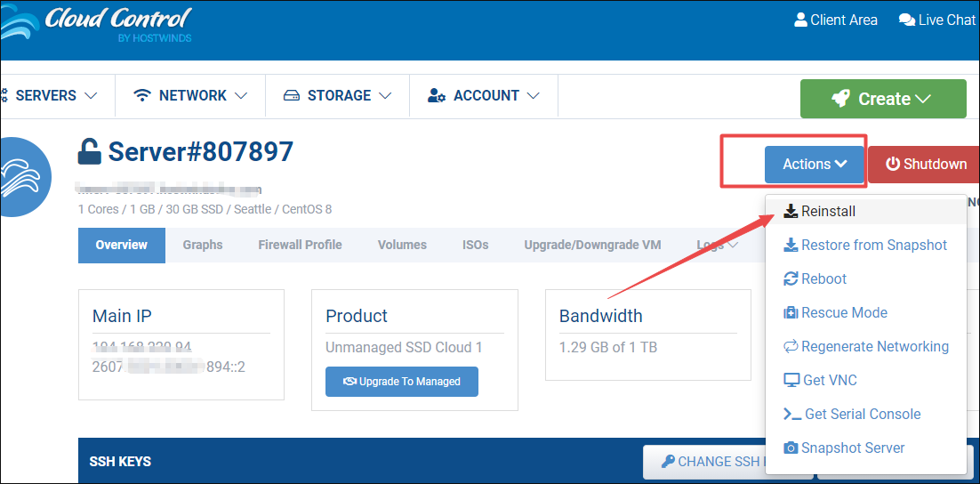Expand the Logs tab dropdown
Viewport: 980px width, 484px height.
click(718, 246)
